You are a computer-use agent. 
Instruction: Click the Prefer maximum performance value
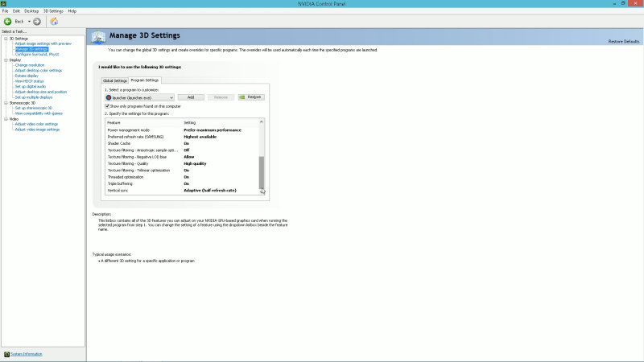[x=213, y=130]
